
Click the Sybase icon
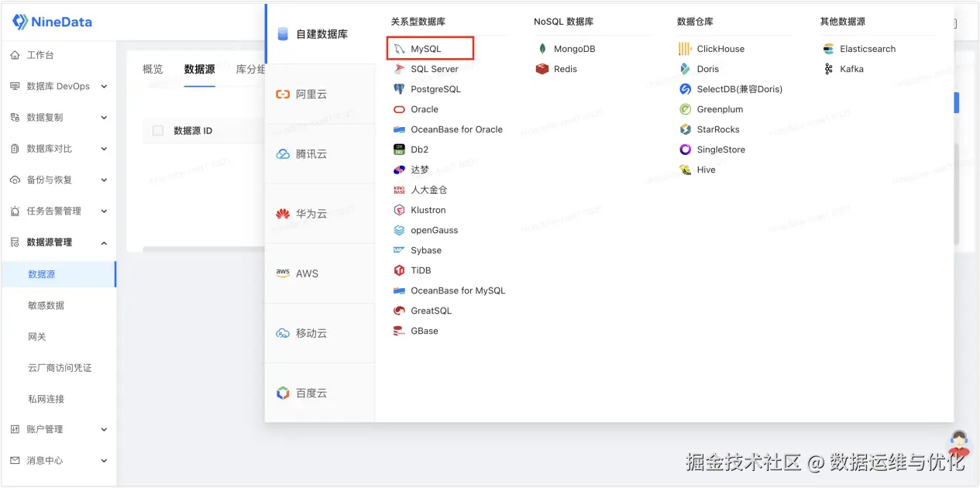tap(399, 250)
